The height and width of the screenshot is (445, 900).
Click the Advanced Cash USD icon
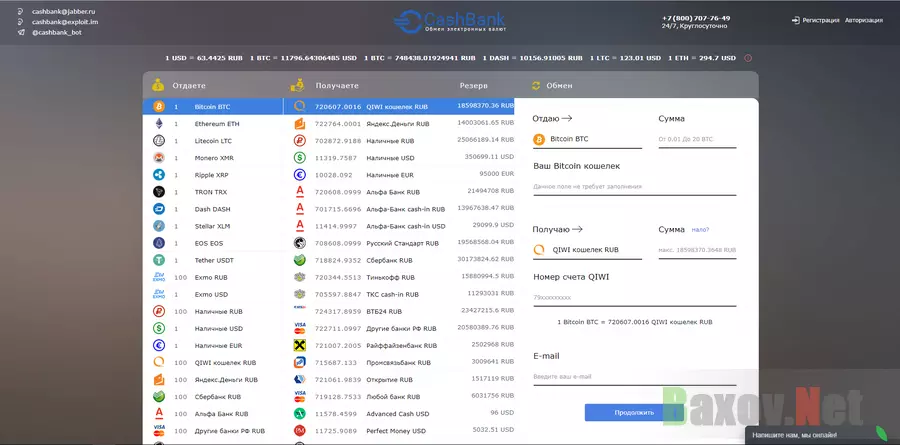click(x=300, y=413)
